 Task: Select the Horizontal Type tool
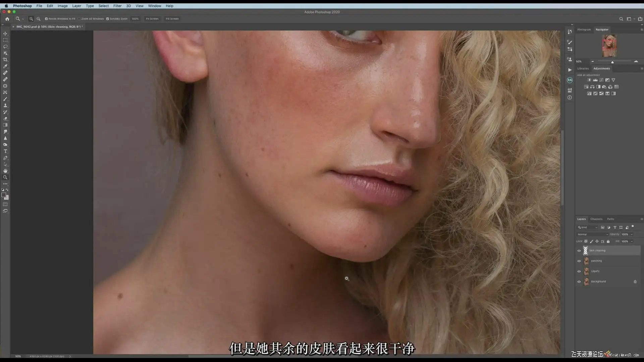[x=5, y=151]
